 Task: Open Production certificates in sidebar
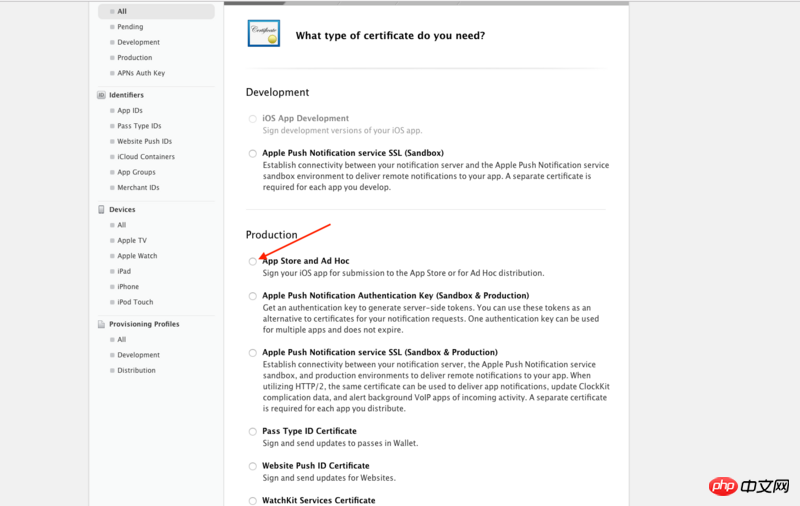click(135, 58)
